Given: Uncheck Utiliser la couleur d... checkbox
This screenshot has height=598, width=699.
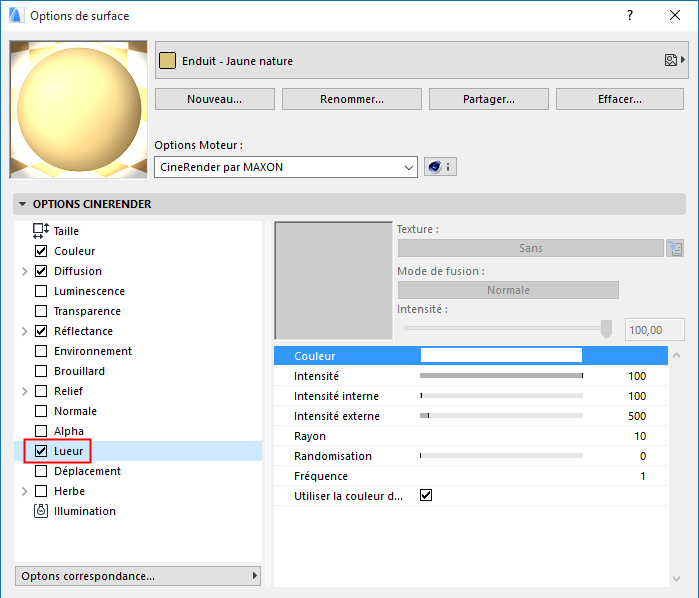Looking at the screenshot, I should click(426, 495).
